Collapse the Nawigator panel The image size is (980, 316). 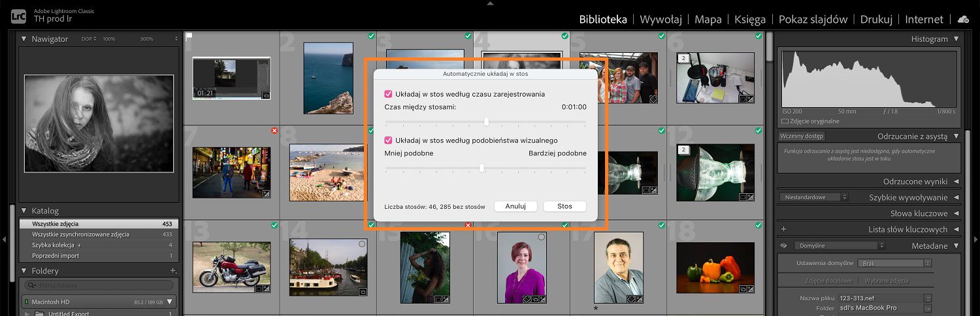click(x=24, y=39)
